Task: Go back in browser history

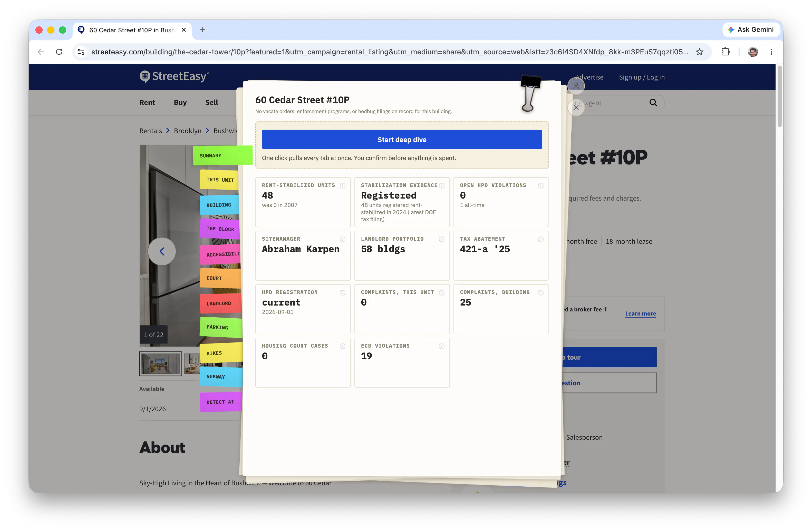Action: tap(41, 52)
